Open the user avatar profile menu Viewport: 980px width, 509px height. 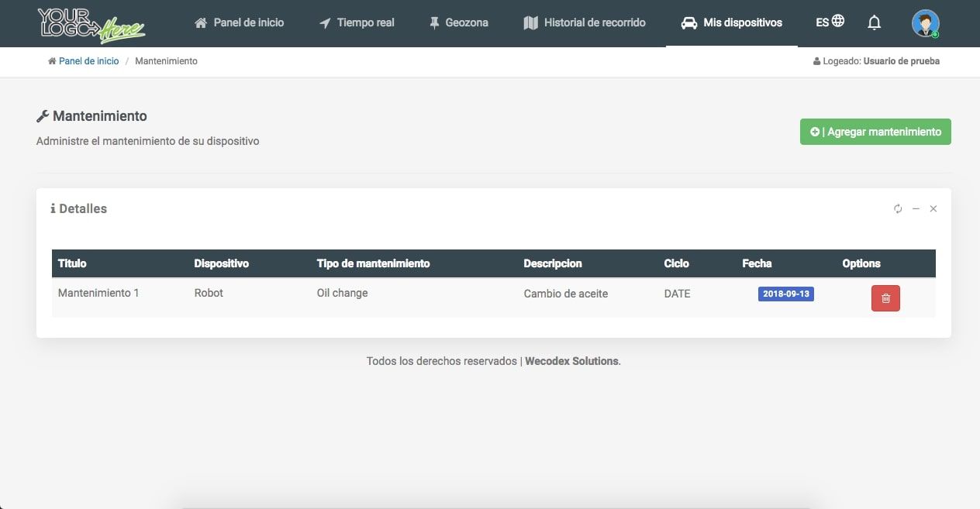click(925, 23)
